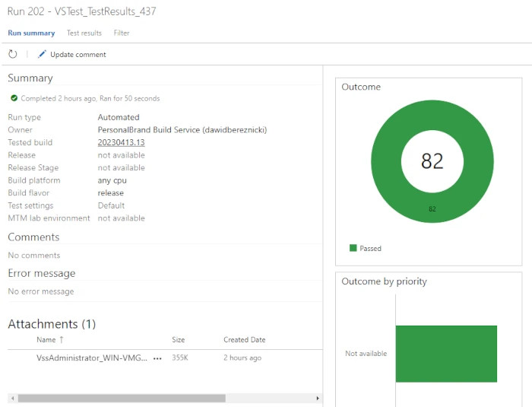Click the pencil icon for Update comment
Image resolution: width=532 pixels, height=407 pixels.
42,54
